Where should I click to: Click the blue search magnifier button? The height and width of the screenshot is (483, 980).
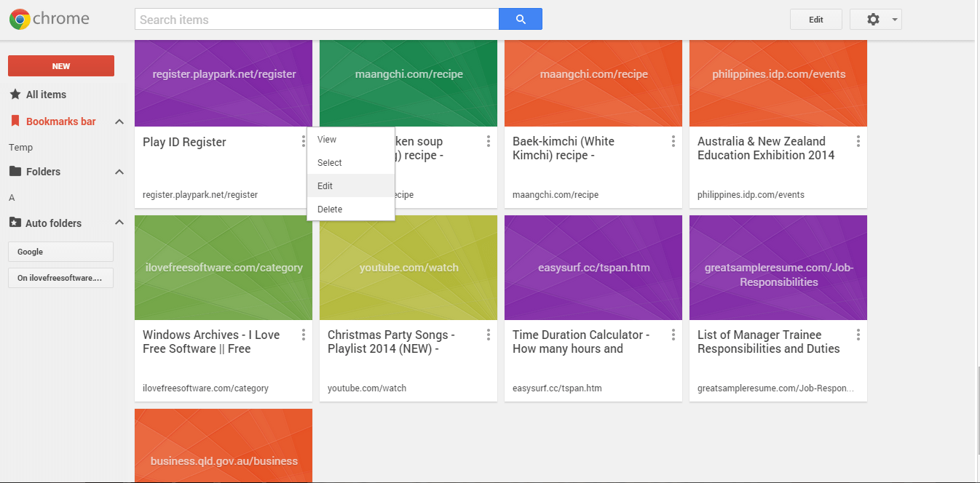pyautogui.click(x=521, y=20)
